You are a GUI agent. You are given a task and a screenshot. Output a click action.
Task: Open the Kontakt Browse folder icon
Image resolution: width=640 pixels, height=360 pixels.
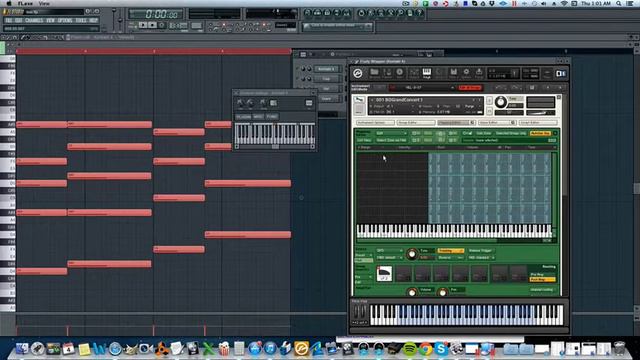click(374, 73)
